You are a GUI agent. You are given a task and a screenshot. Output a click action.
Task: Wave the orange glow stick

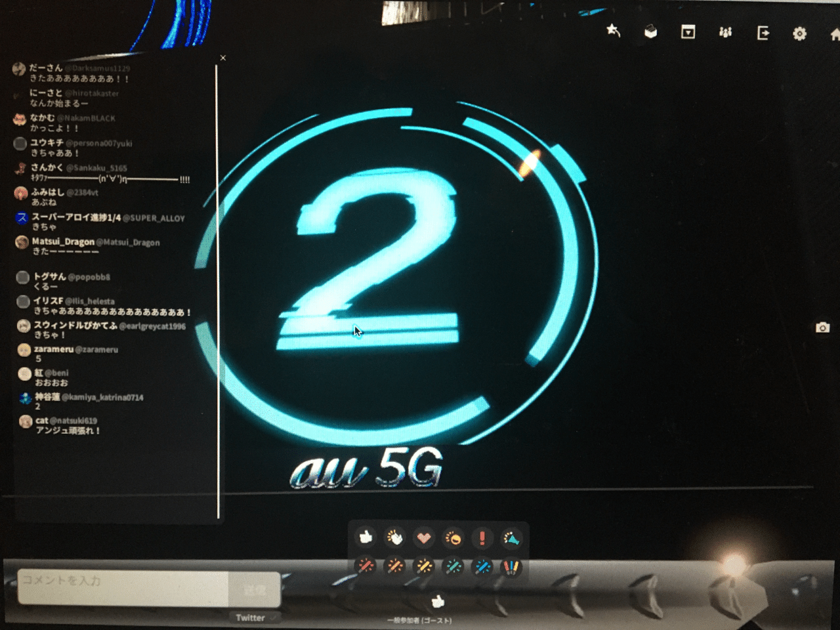(394, 566)
